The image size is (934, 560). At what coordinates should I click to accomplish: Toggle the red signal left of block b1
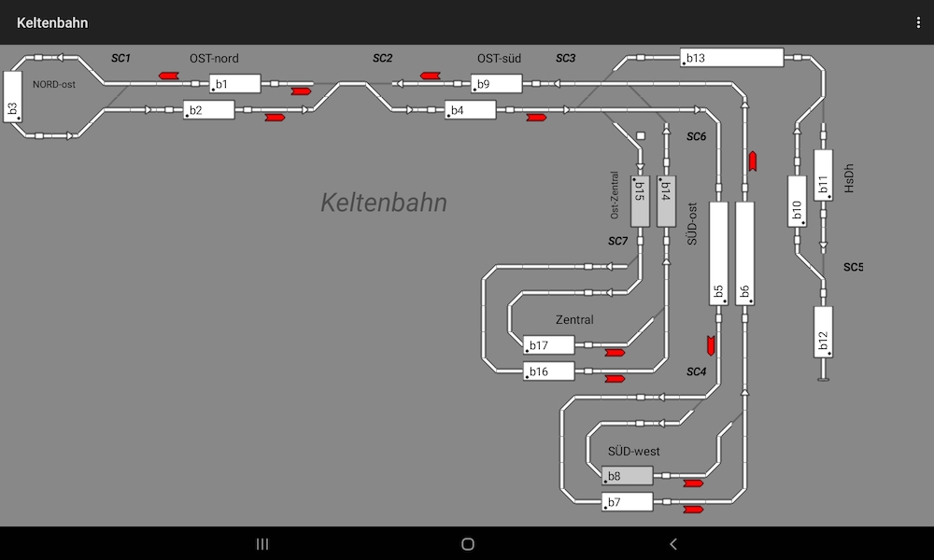(x=169, y=75)
